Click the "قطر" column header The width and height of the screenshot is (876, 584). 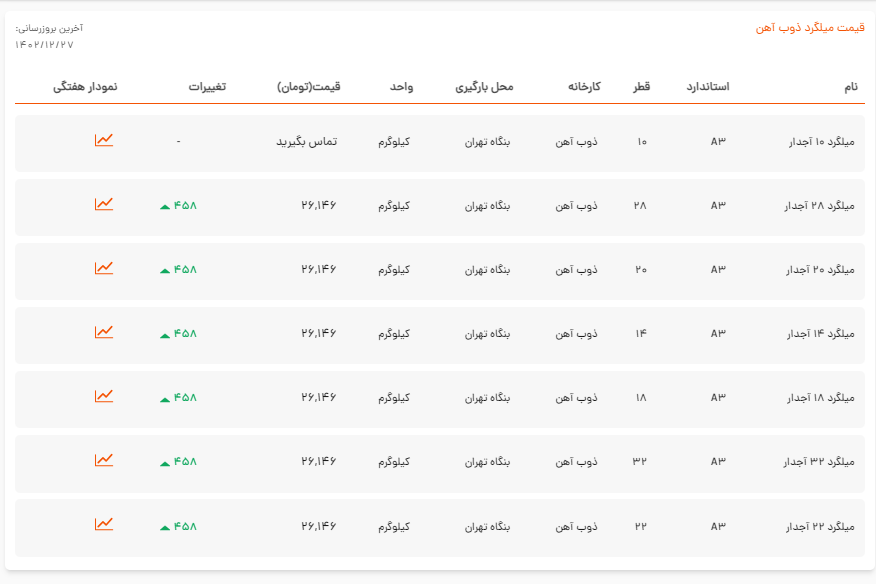(x=641, y=87)
